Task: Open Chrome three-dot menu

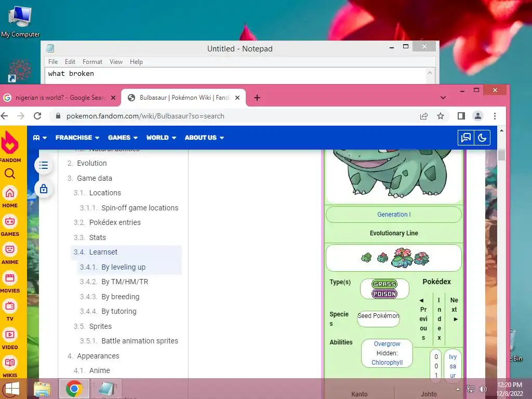Action: click(x=495, y=116)
